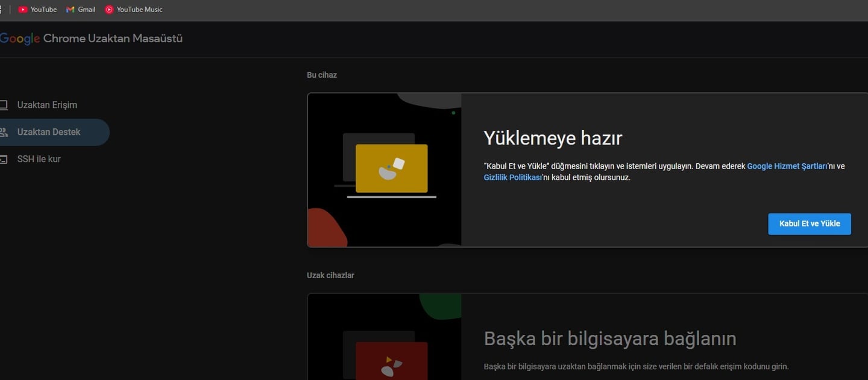Click the Google Chrome Uzaktan Masaüstü logo
Viewport: 868px width, 380px height.
click(x=91, y=39)
